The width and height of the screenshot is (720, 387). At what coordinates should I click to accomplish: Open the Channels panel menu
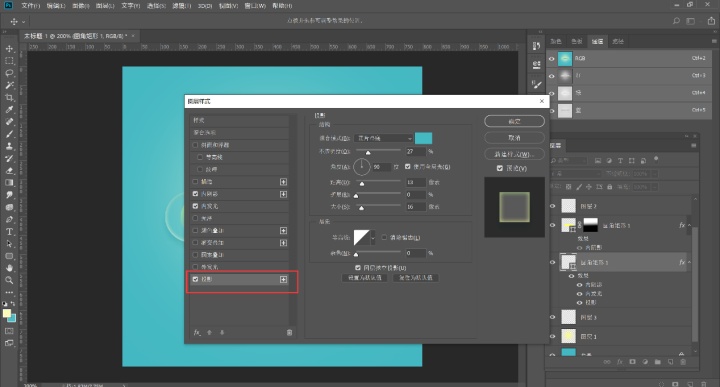[714, 41]
